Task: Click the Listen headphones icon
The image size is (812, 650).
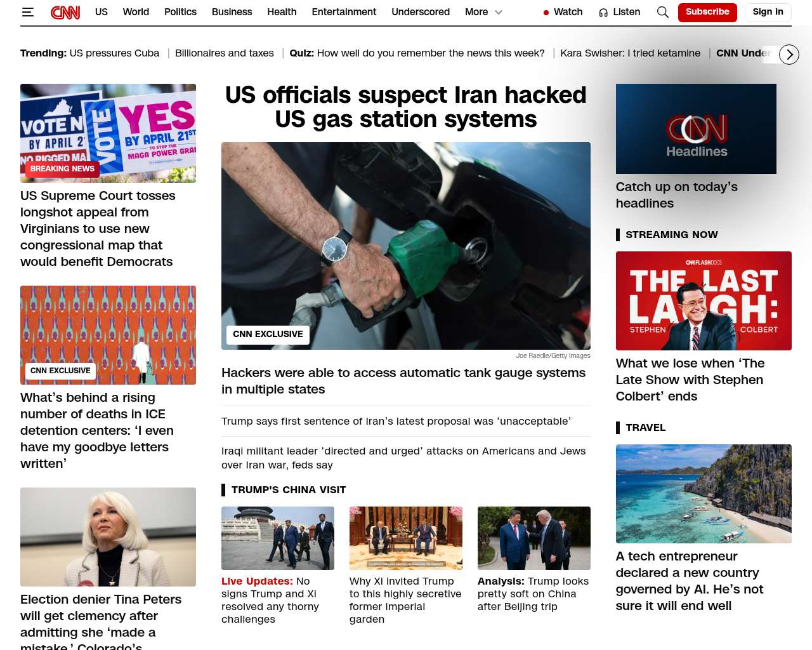Action: coord(603,13)
